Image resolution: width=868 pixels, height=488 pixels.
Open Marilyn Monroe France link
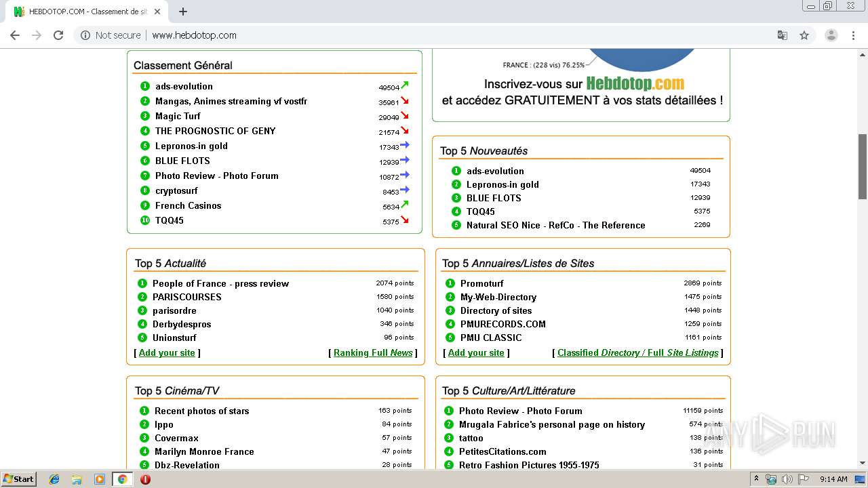(204, 451)
